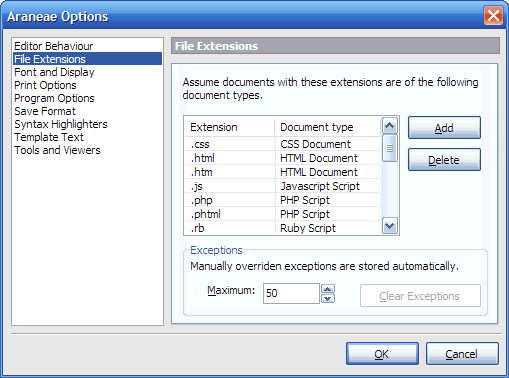Screen dimensions: 509x378
Task: Increase Maximum exceptions with up spinner
Action: pos(328,289)
